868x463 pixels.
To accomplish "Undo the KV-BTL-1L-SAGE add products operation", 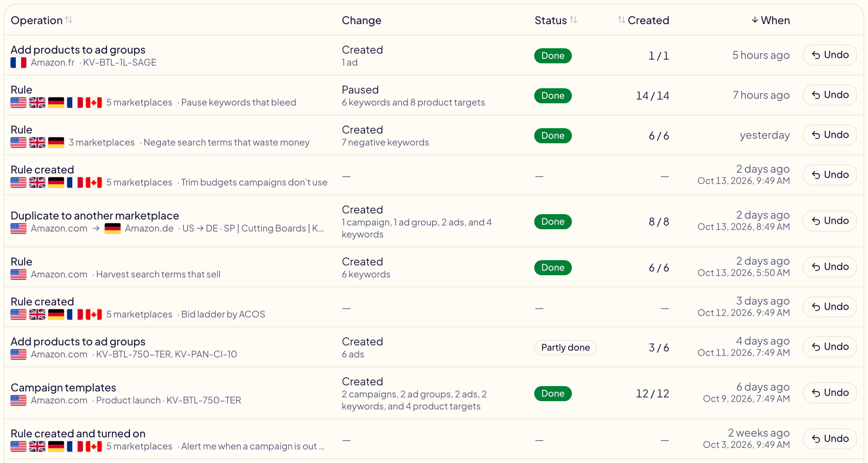I will tap(830, 55).
